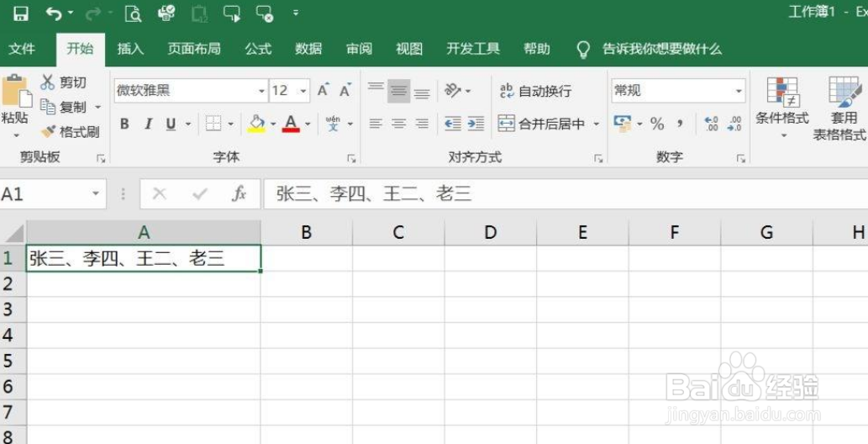Open the 公式 ribbon tab
868x444 pixels.
click(x=259, y=49)
